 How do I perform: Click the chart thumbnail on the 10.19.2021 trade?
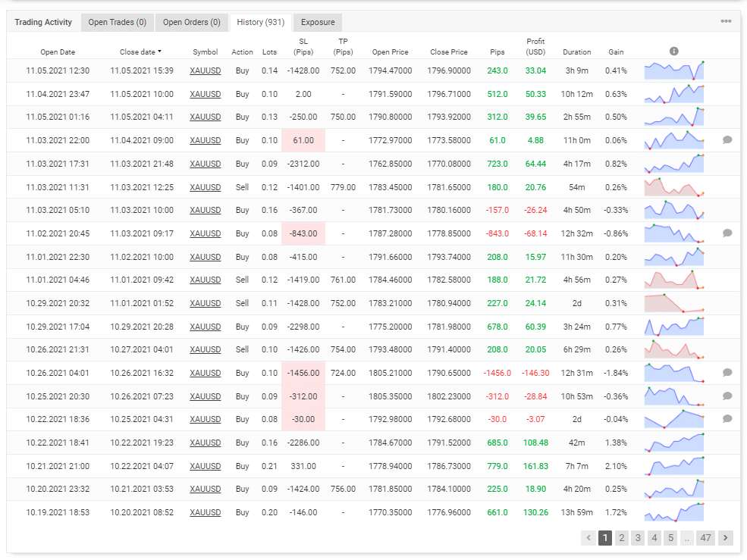(673, 512)
